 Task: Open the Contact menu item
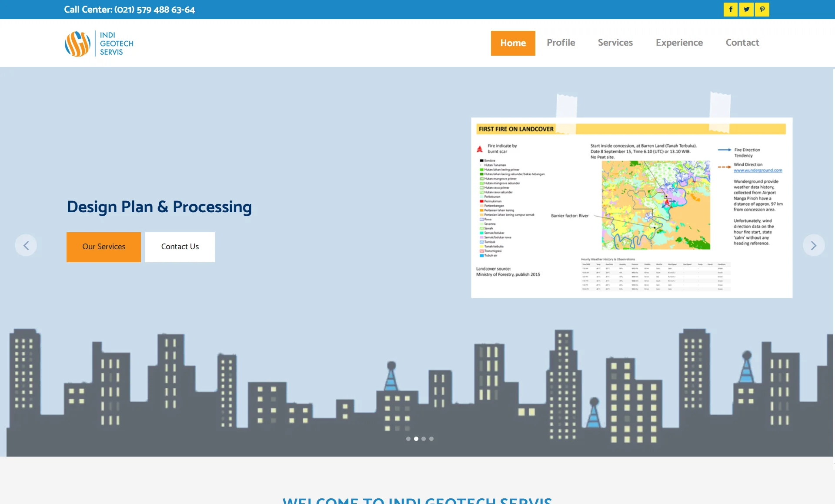(742, 43)
